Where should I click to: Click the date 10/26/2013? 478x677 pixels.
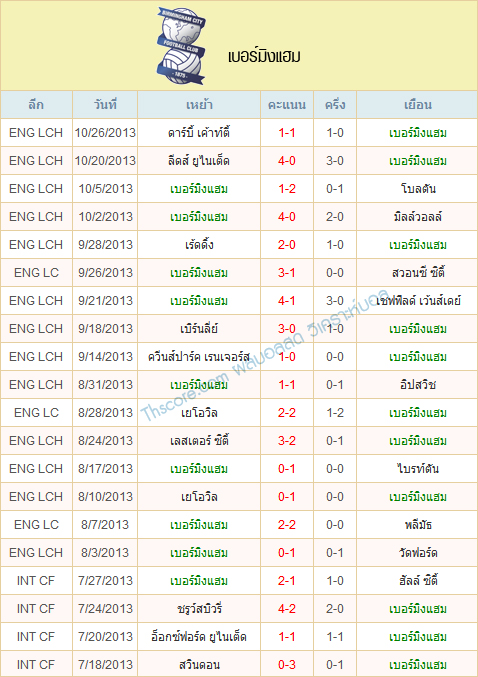(x=105, y=133)
